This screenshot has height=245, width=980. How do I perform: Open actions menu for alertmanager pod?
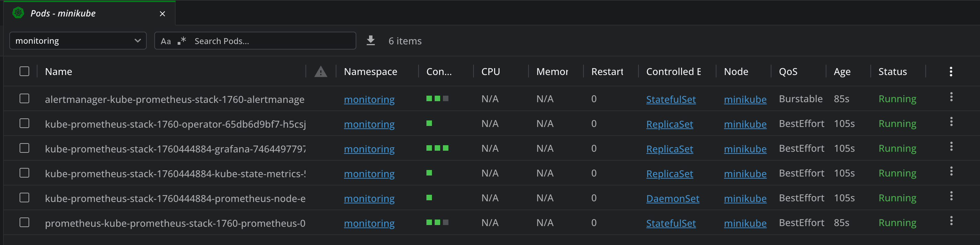[x=951, y=97]
